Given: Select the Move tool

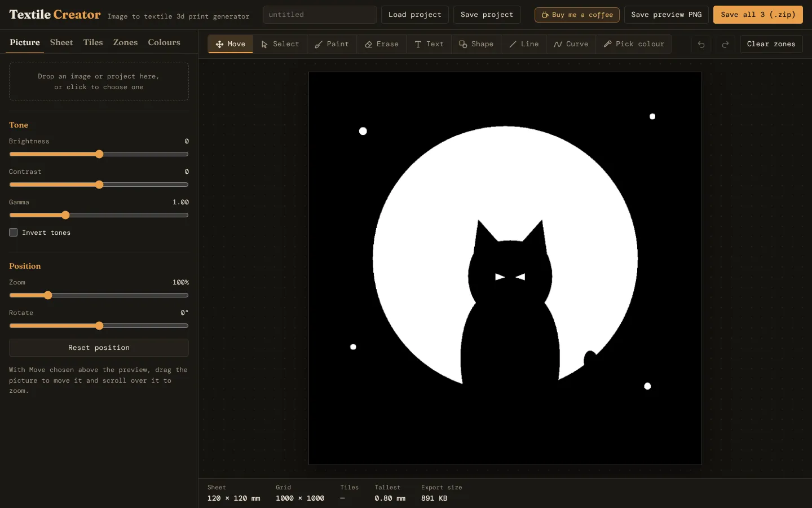Looking at the screenshot, I should tap(231, 44).
